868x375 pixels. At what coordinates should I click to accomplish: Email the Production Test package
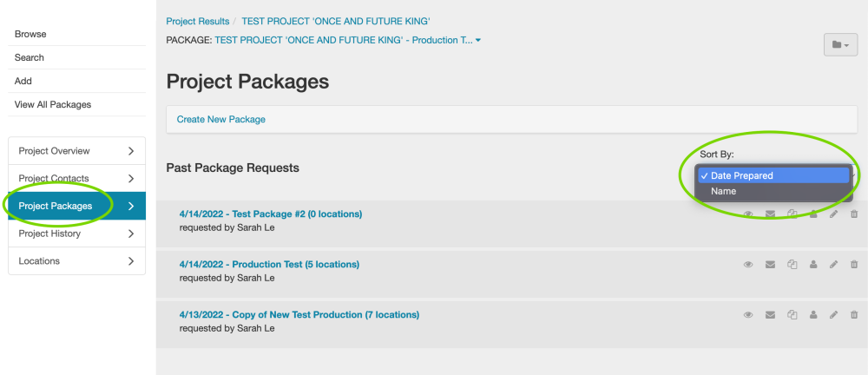pos(770,265)
